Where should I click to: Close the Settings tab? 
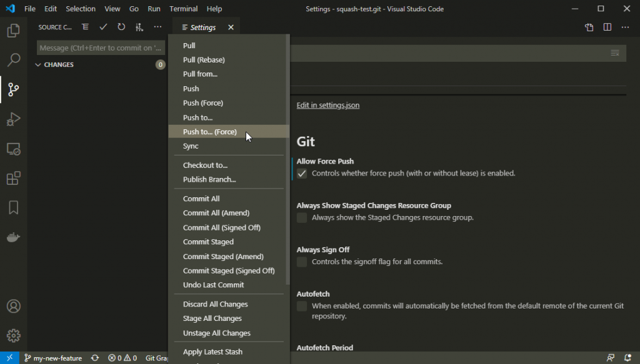[x=231, y=27]
